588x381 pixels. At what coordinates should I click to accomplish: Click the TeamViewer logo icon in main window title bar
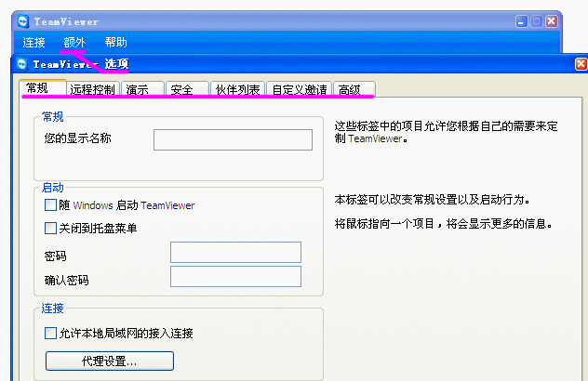[x=23, y=21]
